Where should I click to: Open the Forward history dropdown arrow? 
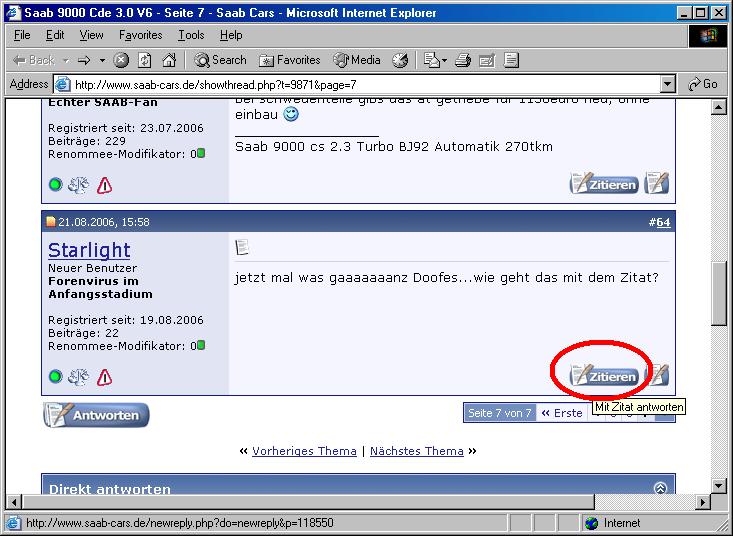coord(102,61)
